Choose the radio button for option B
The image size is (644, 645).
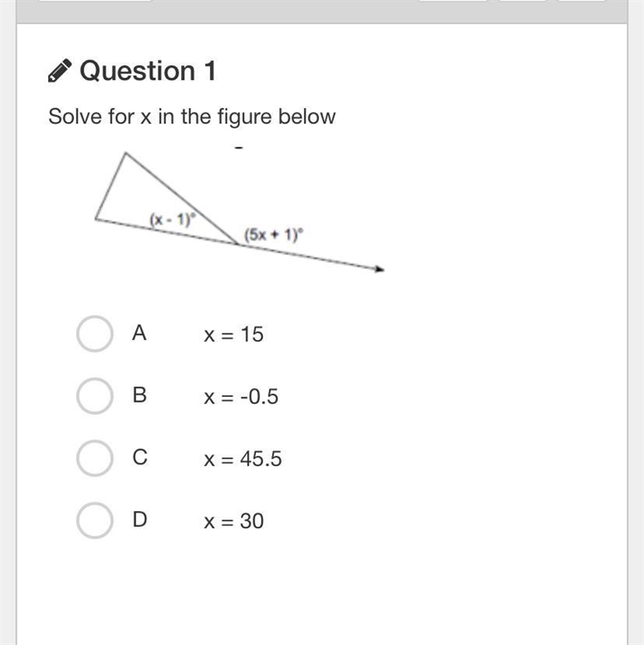click(94, 395)
